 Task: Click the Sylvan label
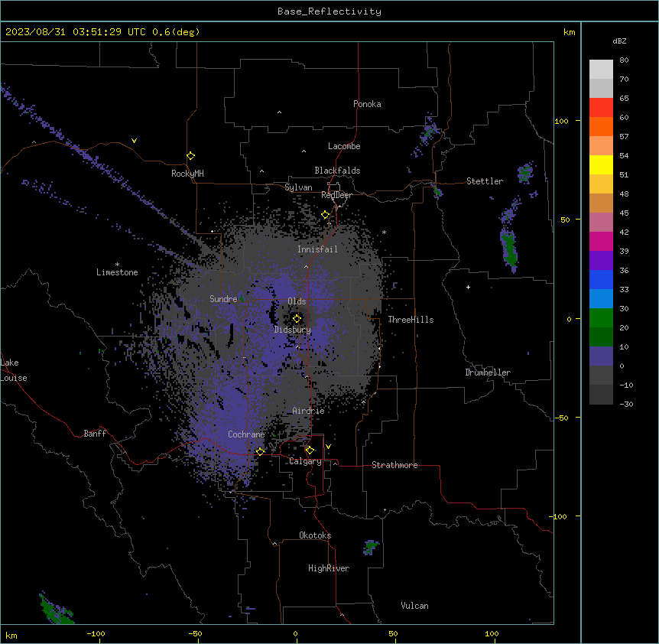click(298, 187)
